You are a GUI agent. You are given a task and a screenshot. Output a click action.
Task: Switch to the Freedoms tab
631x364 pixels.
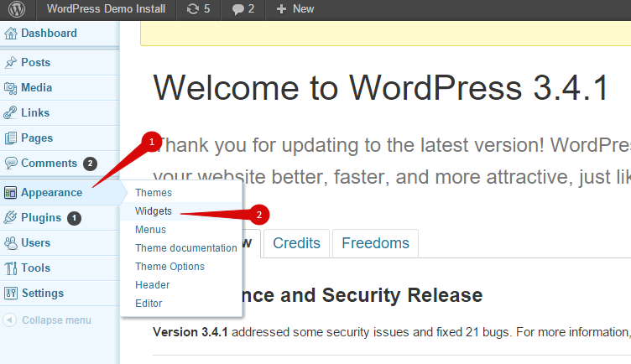click(x=375, y=243)
